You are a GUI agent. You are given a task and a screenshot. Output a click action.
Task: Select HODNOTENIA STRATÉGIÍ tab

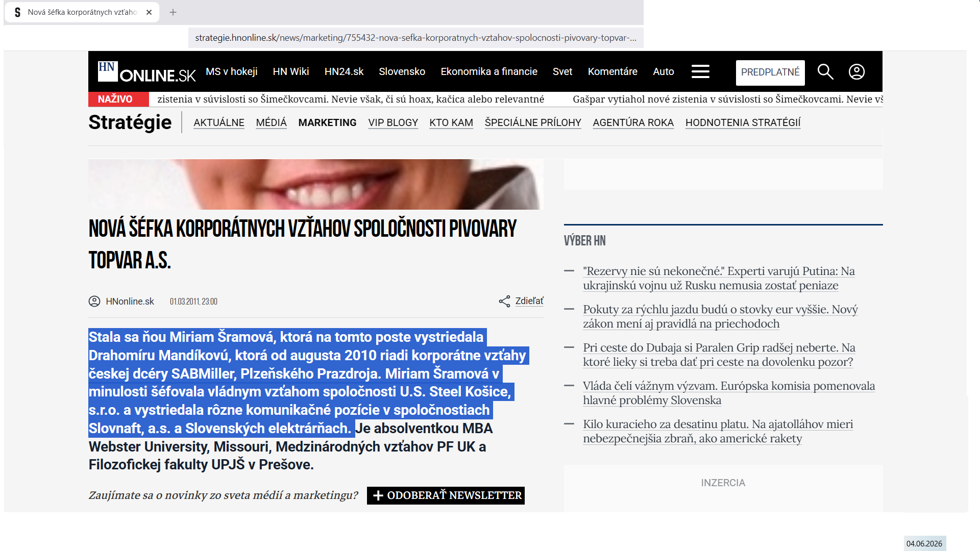point(743,123)
